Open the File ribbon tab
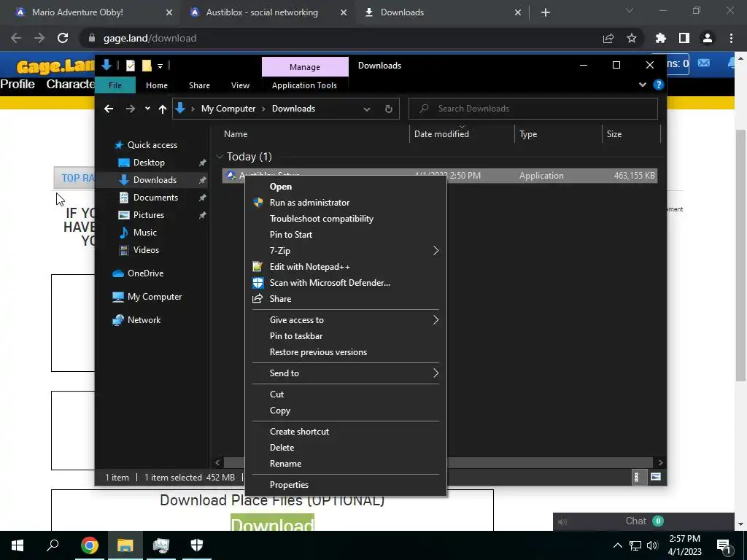 115,85
